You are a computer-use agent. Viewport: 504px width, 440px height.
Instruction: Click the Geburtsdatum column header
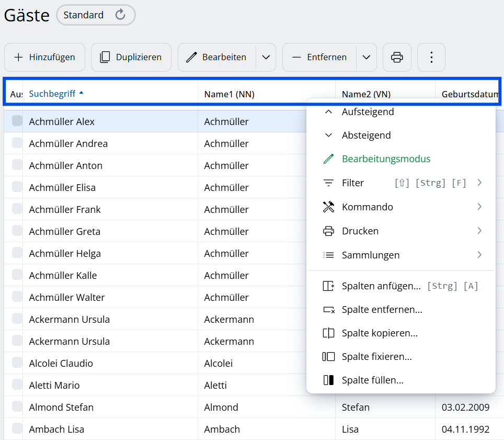[x=470, y=94]
